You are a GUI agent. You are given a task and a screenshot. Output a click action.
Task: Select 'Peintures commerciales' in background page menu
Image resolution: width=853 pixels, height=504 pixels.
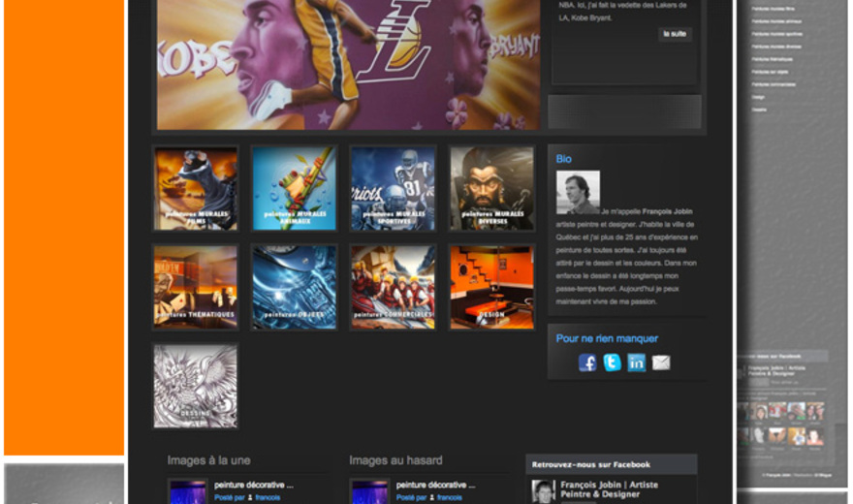pos(774,84)
